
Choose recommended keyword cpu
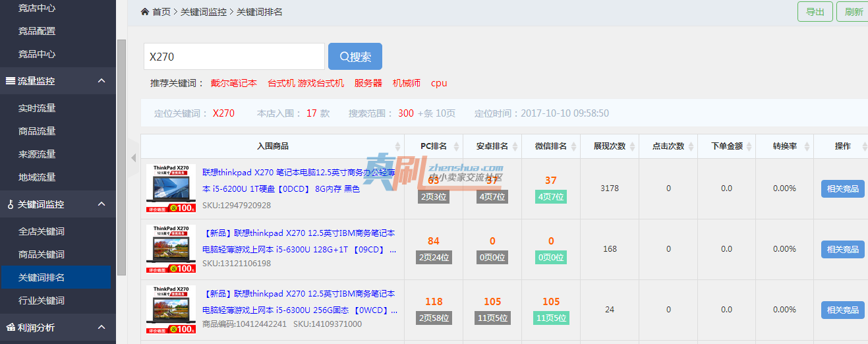tap(439, 83)
